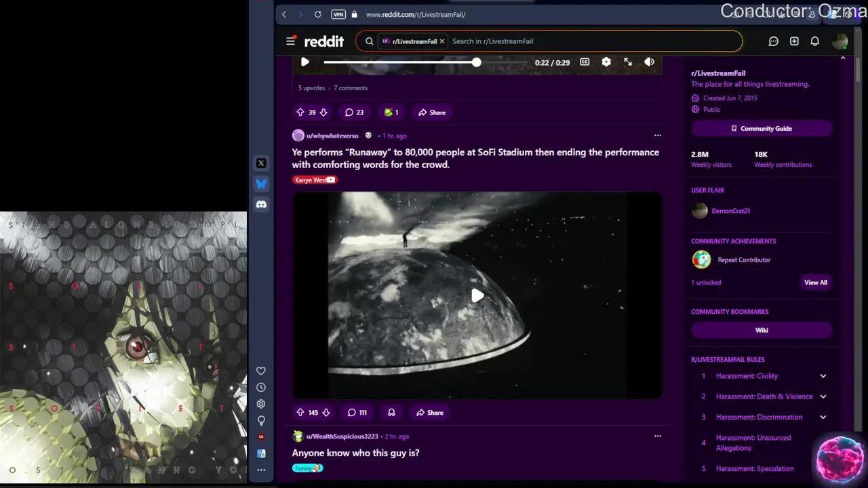868x488 pixels.
Task: Click the award button showing 1
Action: [x=391, y=113]
